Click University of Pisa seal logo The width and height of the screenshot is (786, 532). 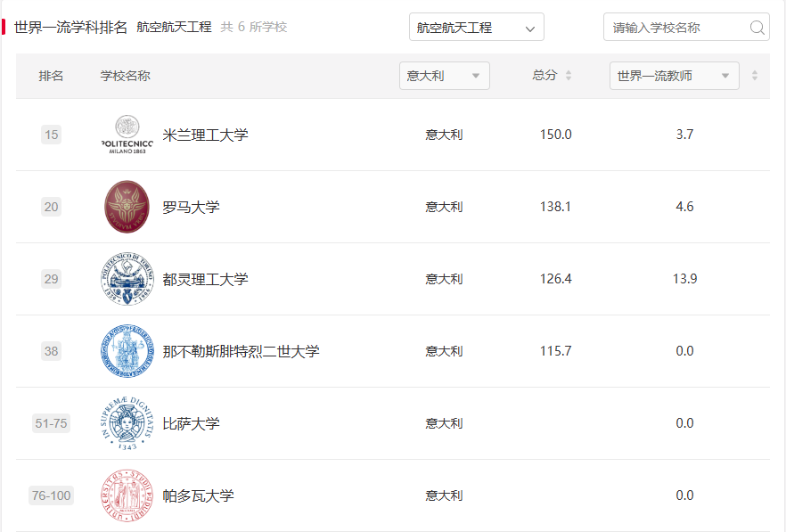coord(127,423)
